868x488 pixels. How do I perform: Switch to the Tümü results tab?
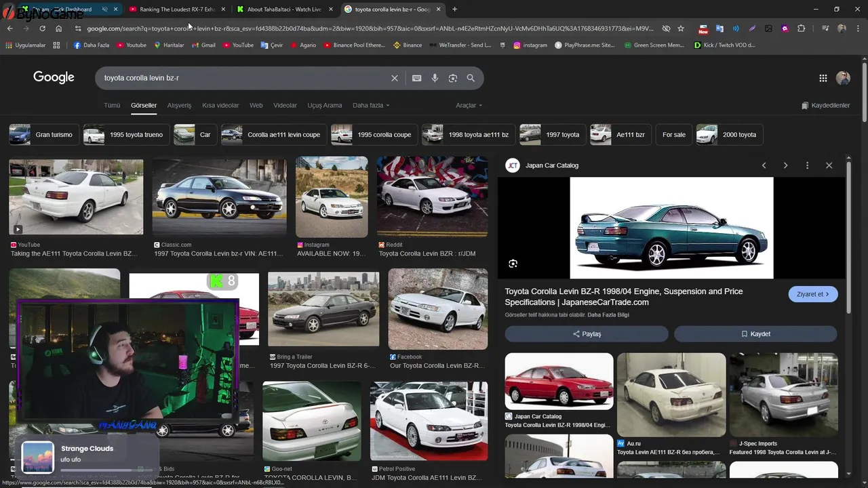[112, 106]
